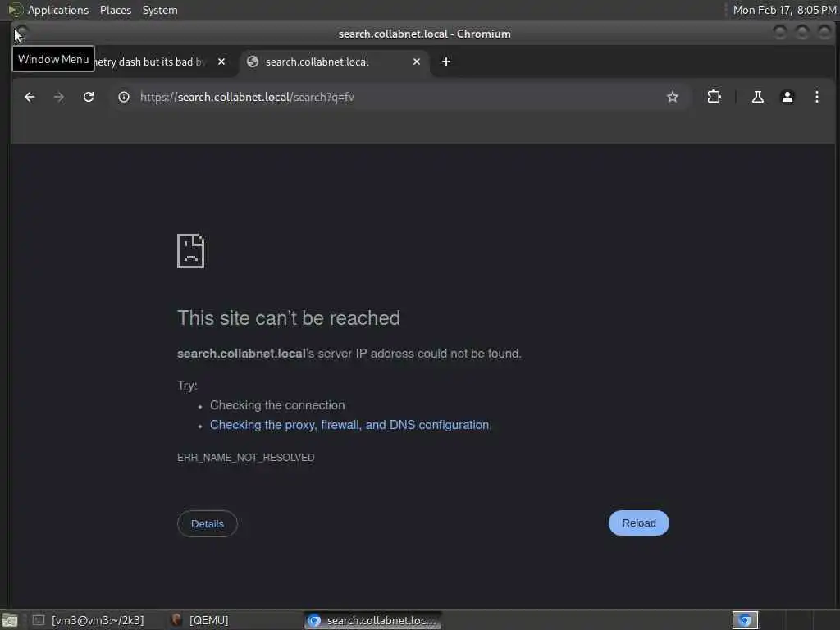Click the sad page error icon
The height and width of the screenshot is (630, 840).
click(190, 251)
